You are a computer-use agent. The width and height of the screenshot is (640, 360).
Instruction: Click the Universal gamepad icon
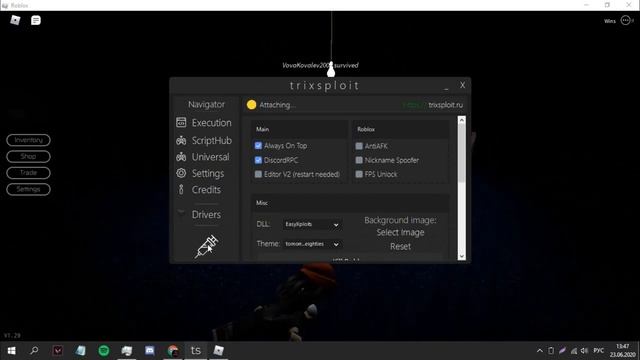[181, 157]
